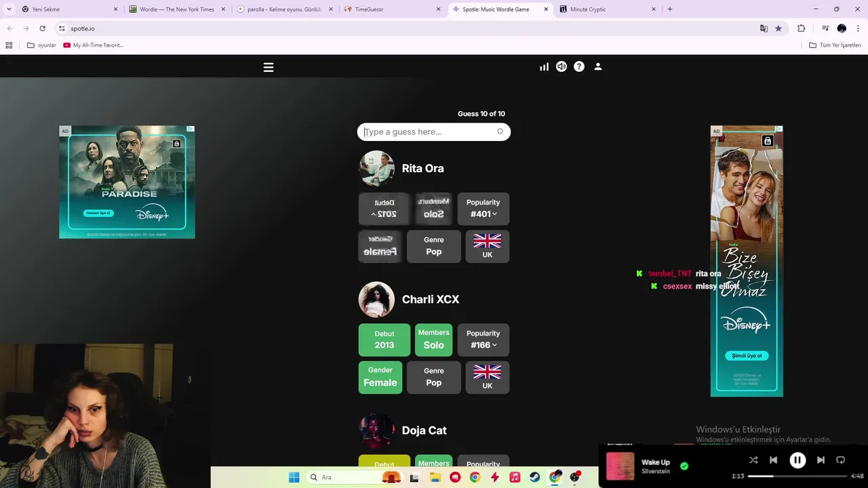The width and height of the screenshot is (868, 488).
Task: Open the Chrome three-dot menu
Action: click(x=859, y=28)
